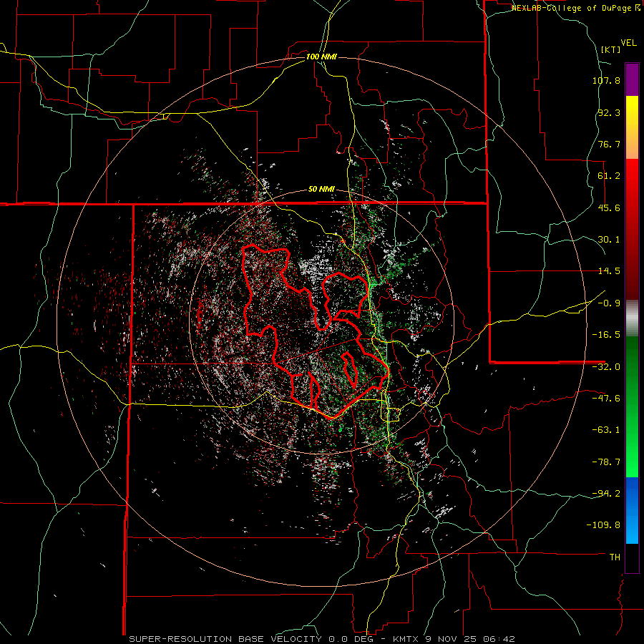This screenshot has height=644, width=644.
Task: Select the -0.9 scale value
Action: [609, 303]
